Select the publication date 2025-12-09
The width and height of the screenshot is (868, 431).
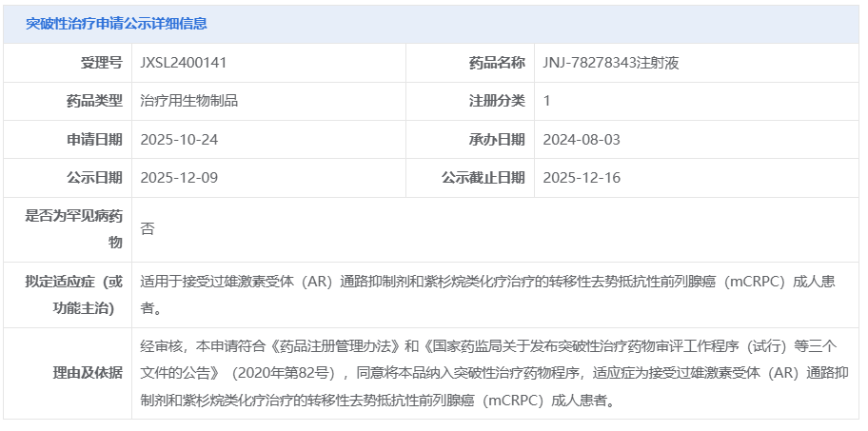pyautogui.click(x=179, y=178)
